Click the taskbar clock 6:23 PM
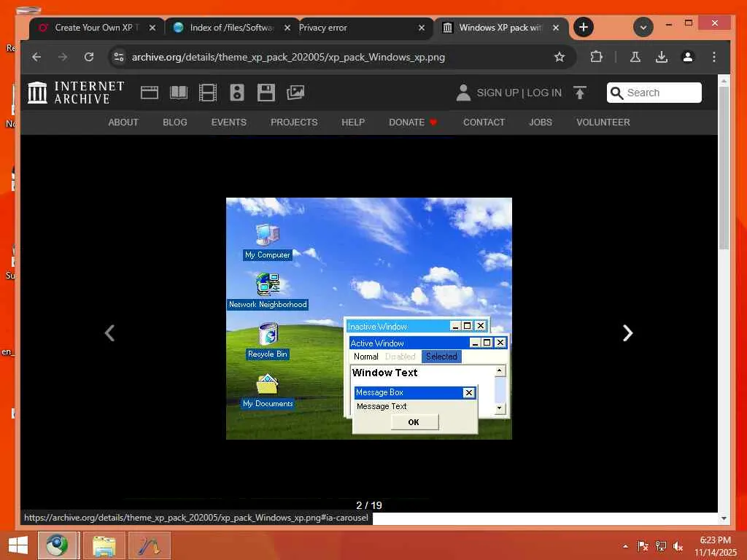Screen dimensions: 747x560 (715, 540)
